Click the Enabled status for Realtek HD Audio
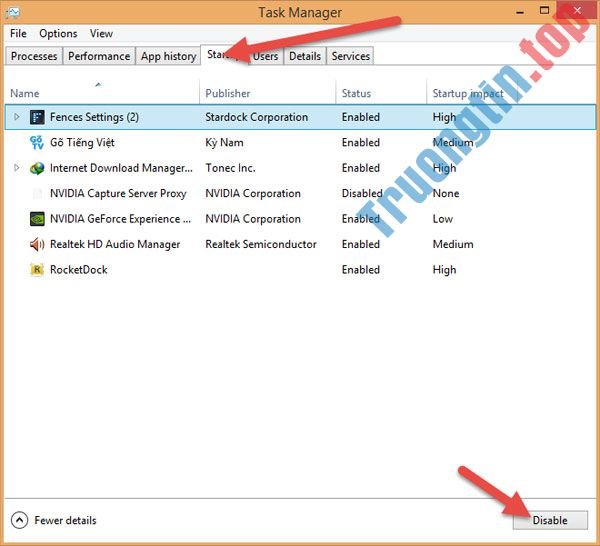The width and height of the screenshot is (600, 546). point(361,244)
